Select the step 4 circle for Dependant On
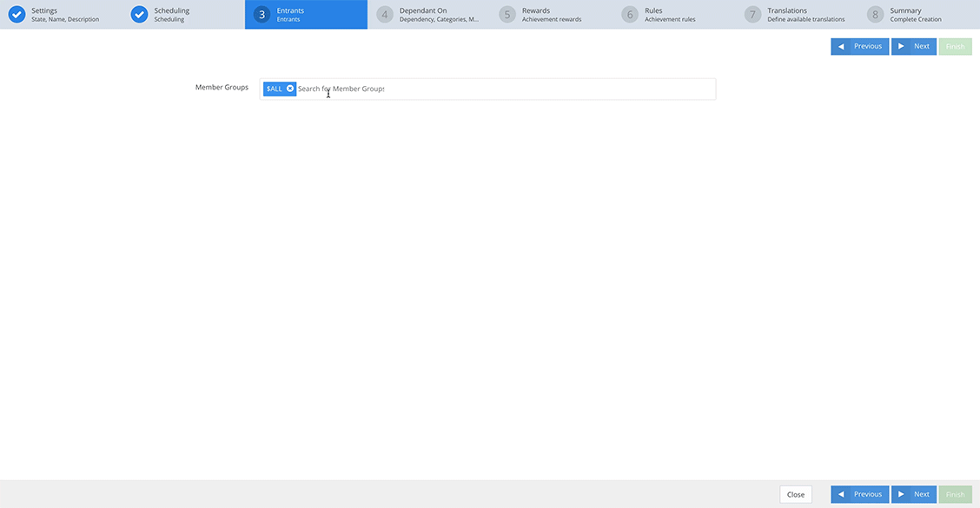 click(385, 15)
